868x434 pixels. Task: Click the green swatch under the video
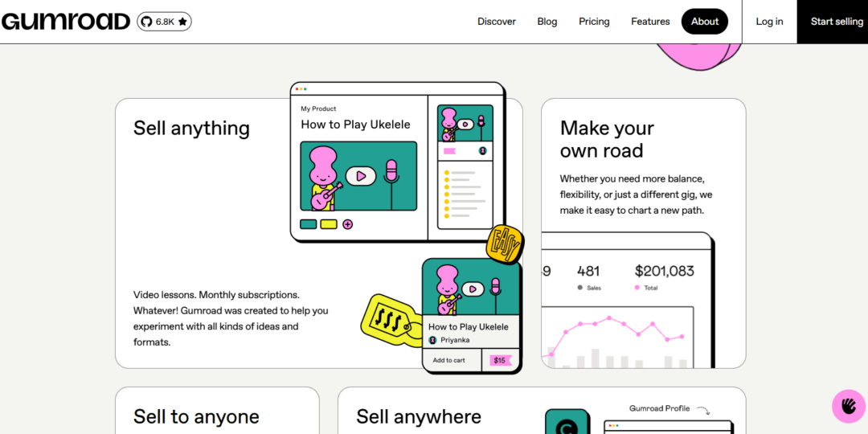point(309,224)
